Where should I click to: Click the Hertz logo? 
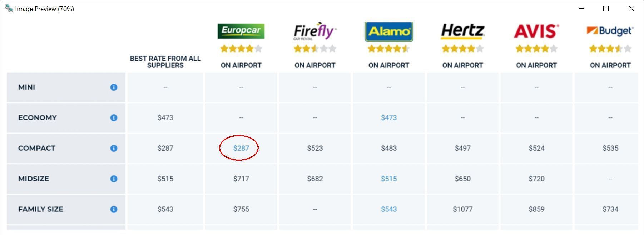(x=462, y=31)
